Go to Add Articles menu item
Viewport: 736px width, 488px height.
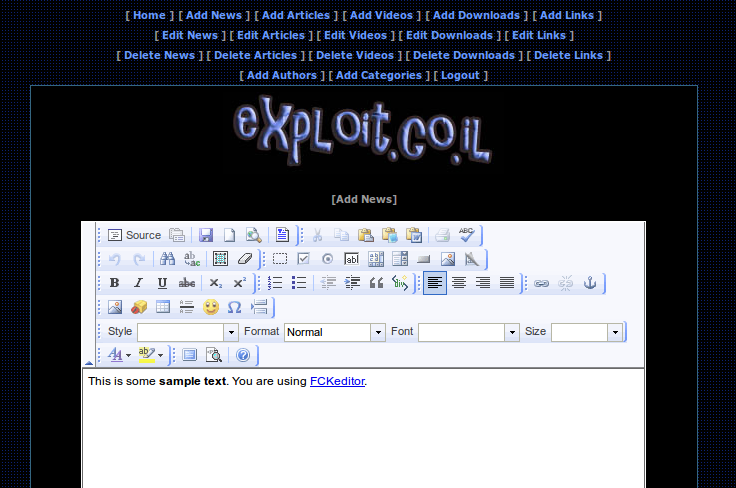click(x=294, y=15)
